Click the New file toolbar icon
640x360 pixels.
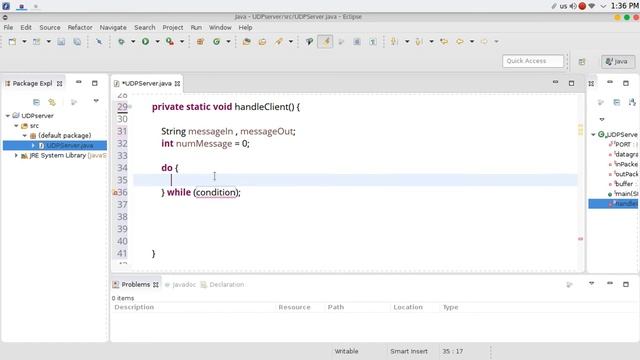coord(12,42)
